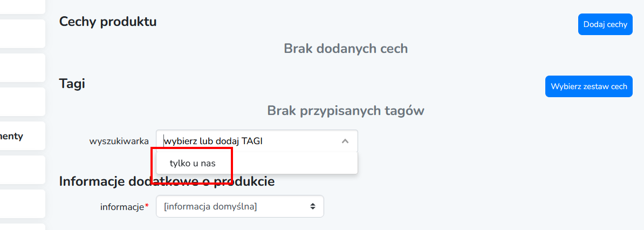Click the "Brak dodanych cech" message
This screenshot has height=230, width=644.
point(345,49)
